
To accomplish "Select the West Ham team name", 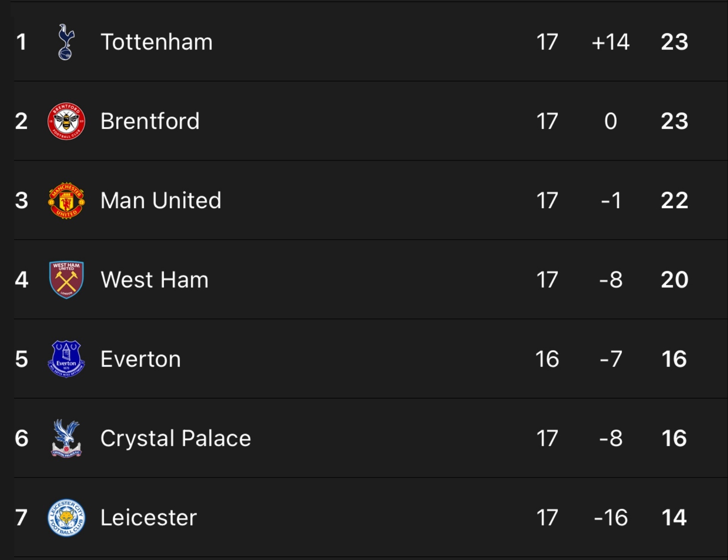I will (154, 280).
